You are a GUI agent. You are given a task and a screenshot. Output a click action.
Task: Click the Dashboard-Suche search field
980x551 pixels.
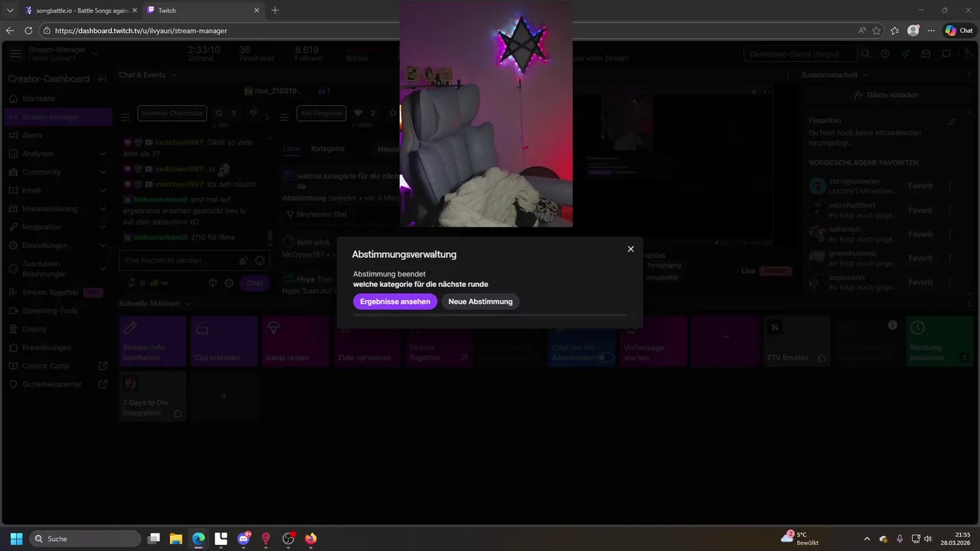click(799, 54)
